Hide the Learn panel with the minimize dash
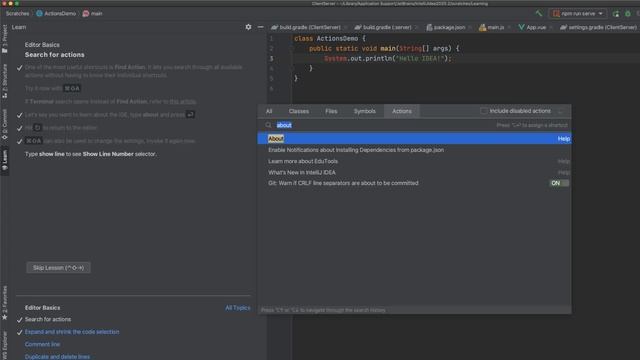640x360 pixels. 260,27
